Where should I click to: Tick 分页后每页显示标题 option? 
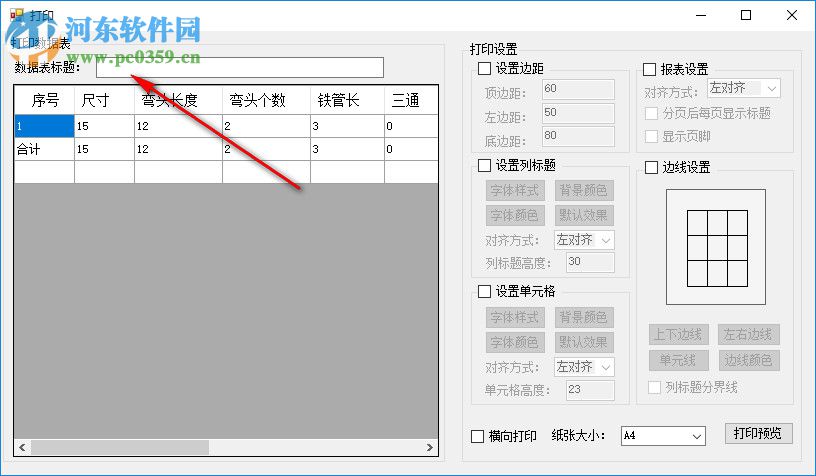[x=651, y=113]
